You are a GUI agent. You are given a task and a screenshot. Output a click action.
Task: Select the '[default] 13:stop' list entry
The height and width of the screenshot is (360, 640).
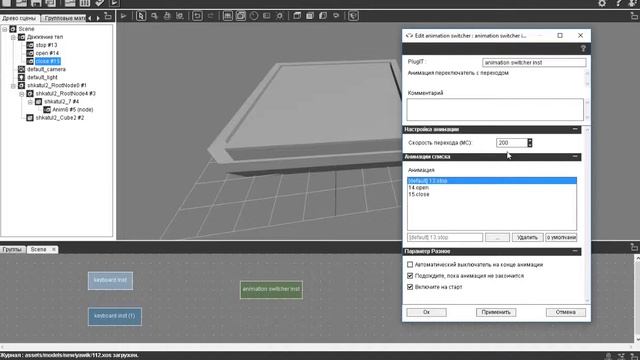click(492, 181)
